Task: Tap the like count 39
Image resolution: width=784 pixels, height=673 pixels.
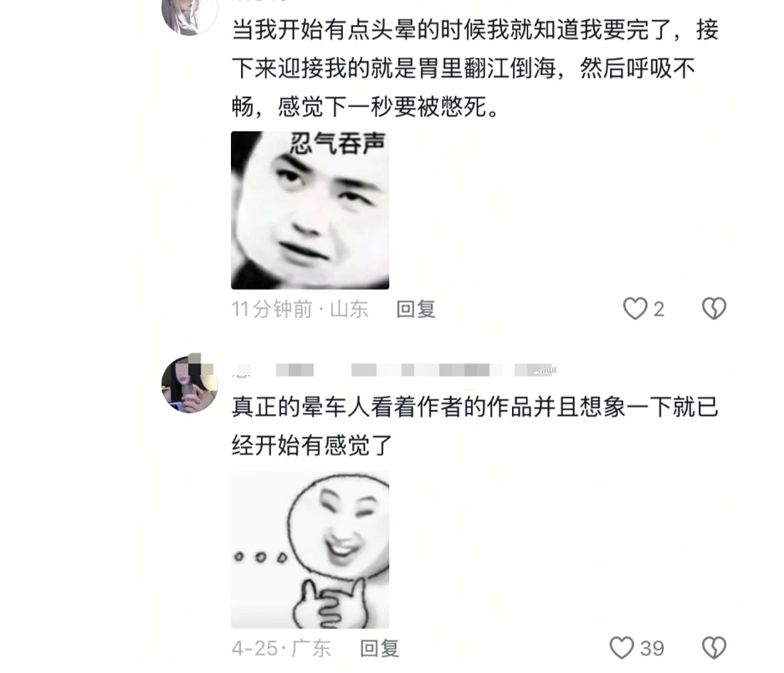Action: pos(652,649)
